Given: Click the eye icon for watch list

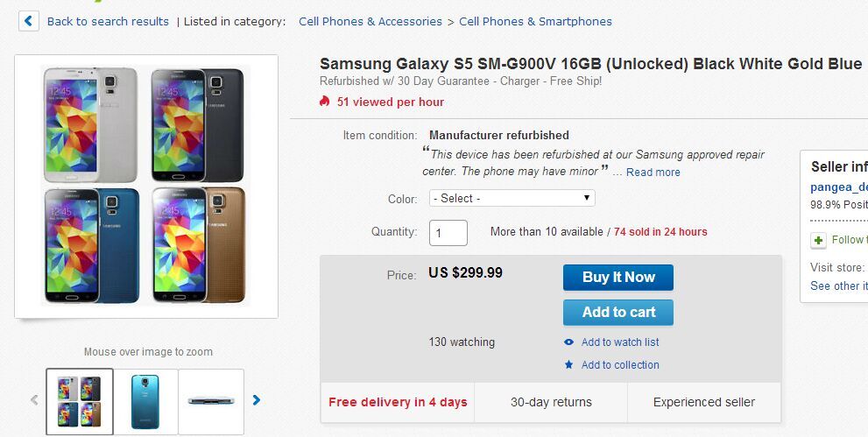Looking at the screenshot, I should click(569, 342).
